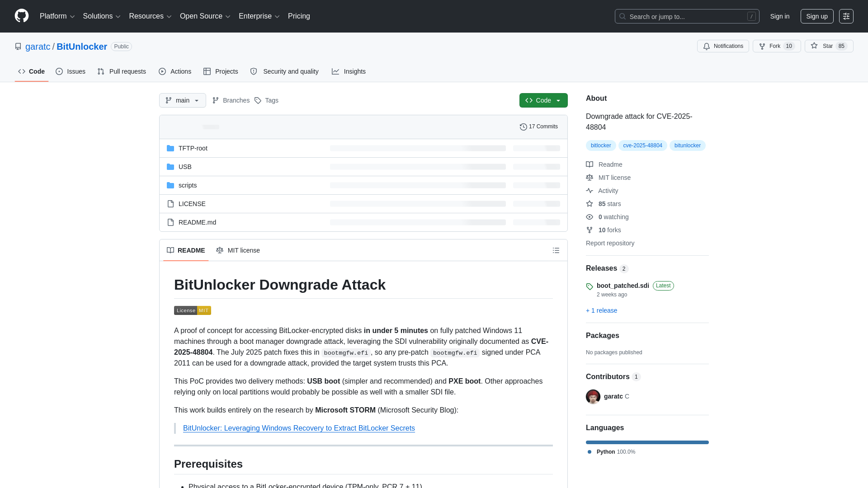868x488 pixels.
Task: Click the bitunlocker topic tag
Action: tap(687, 145)
